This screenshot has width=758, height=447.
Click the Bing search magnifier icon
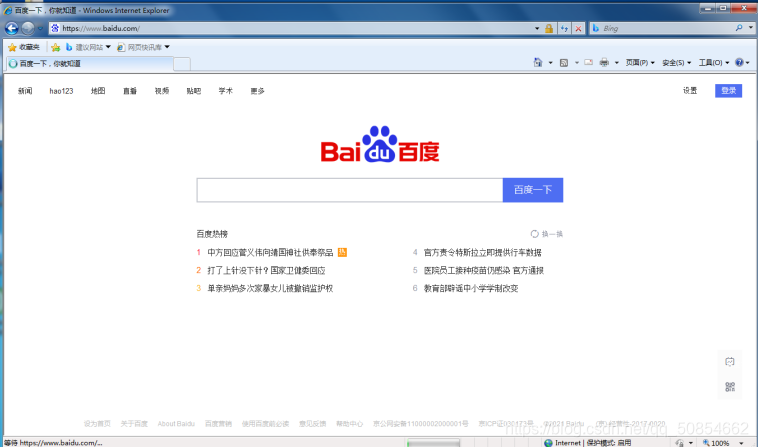click(739, 28)
